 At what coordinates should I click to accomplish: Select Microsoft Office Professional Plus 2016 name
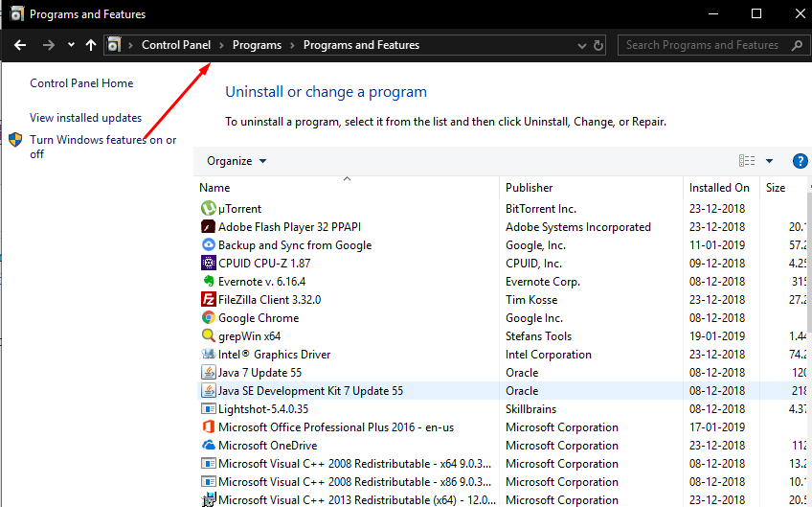click(x=336, y=427)
